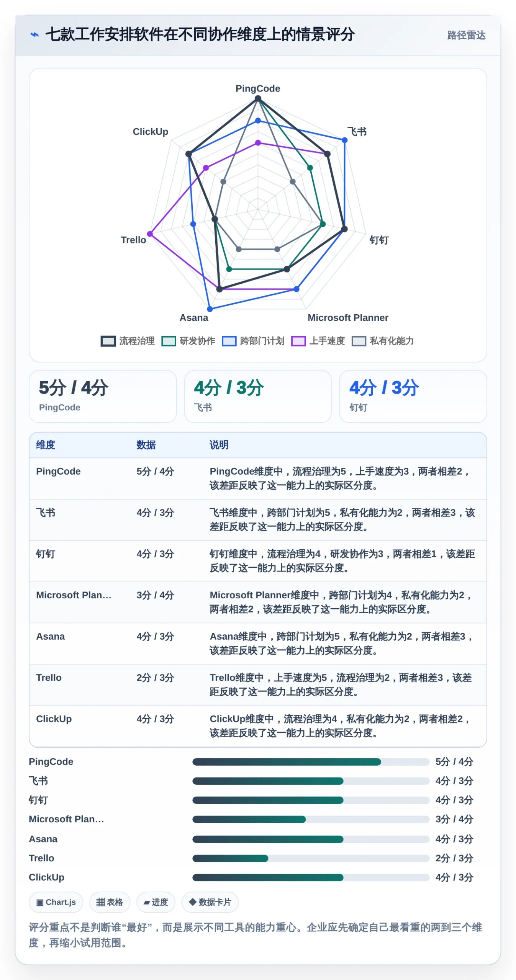Viewport: 516px width, 980px height.
Task: Click the Trello description cell in table
Action: coord(341,684)
